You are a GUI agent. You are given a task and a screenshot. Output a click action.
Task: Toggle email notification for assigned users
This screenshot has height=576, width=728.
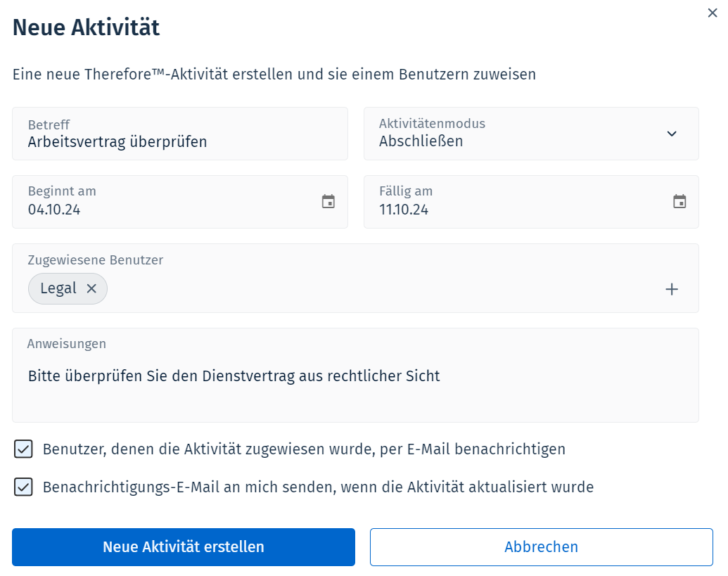tap(23, 449)
